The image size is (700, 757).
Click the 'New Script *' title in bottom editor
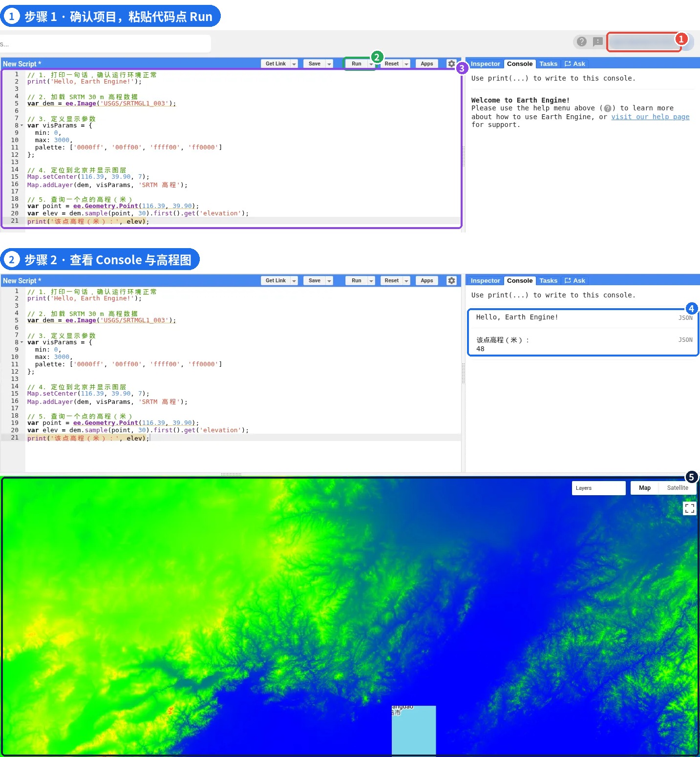(x=22, y=281)
